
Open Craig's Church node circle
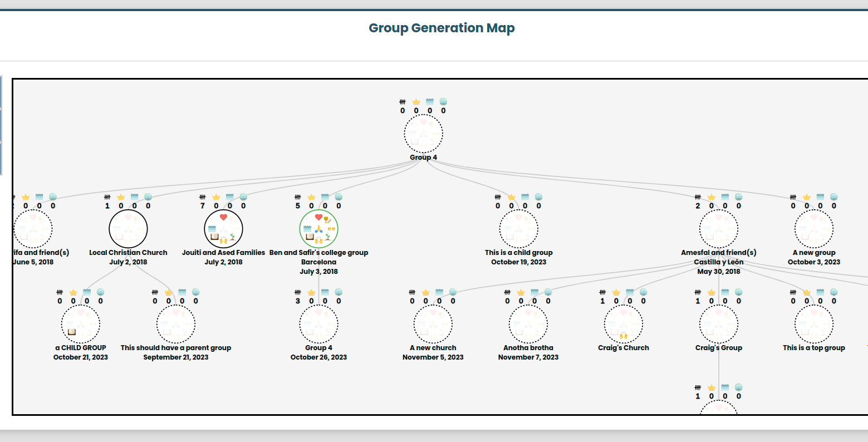(x=623, y=324)
